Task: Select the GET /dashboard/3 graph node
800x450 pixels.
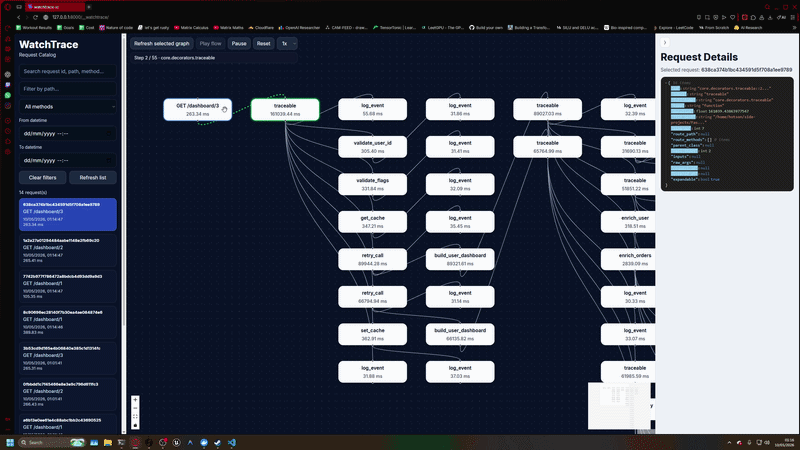Action: (197, 110)
